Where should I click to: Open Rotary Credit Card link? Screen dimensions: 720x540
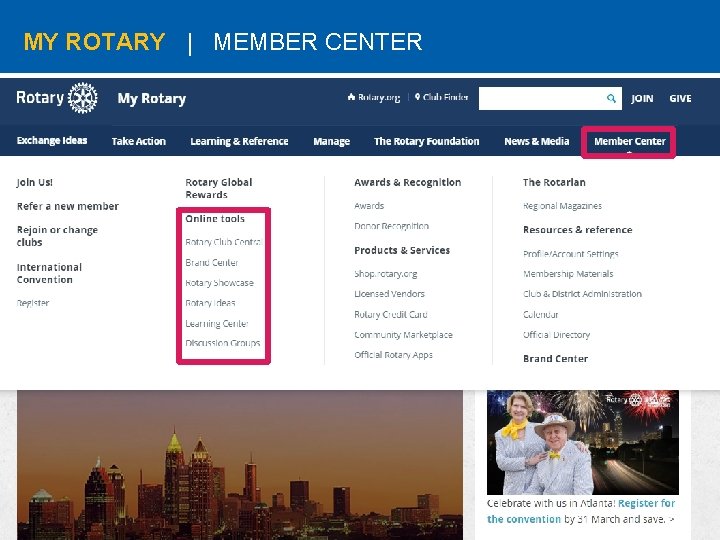click(x=391, y=315)
